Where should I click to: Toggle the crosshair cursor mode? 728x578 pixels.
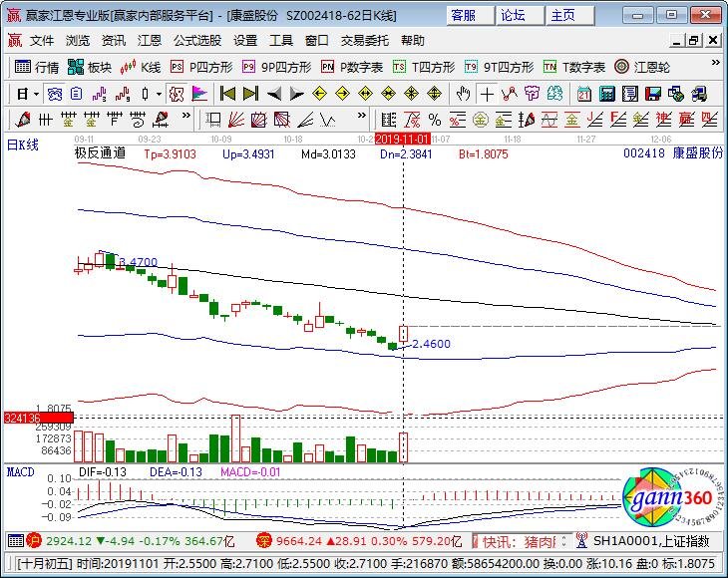487,94
